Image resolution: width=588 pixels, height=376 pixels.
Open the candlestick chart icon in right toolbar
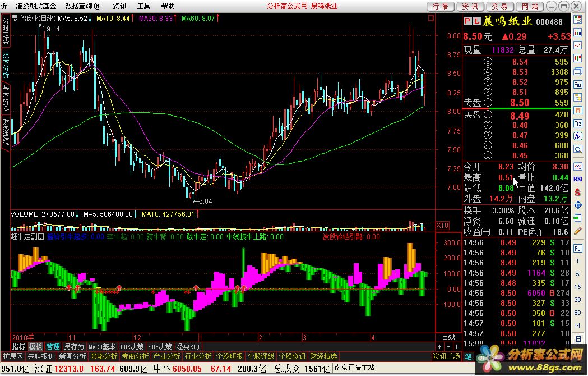pyautogui.click(x=578, y=59)
